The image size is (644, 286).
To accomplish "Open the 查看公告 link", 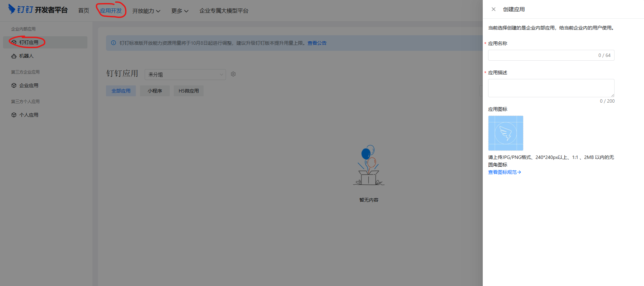I will point(317,43).
